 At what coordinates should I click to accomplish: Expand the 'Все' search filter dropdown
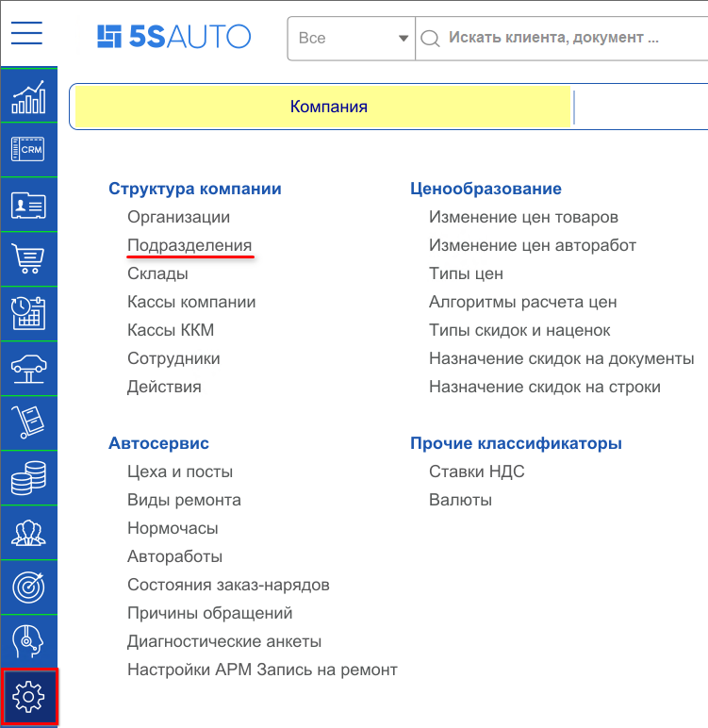pyautogui.click(x=351, y=38)
